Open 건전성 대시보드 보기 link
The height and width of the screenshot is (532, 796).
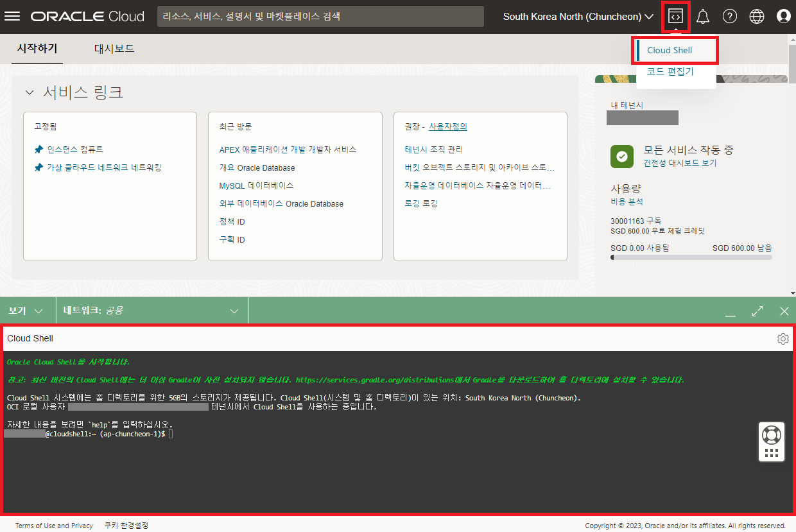(x=680, y=163)
